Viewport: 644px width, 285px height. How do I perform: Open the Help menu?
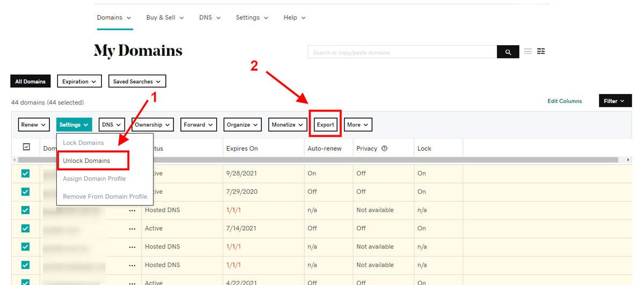click(294, 18)
